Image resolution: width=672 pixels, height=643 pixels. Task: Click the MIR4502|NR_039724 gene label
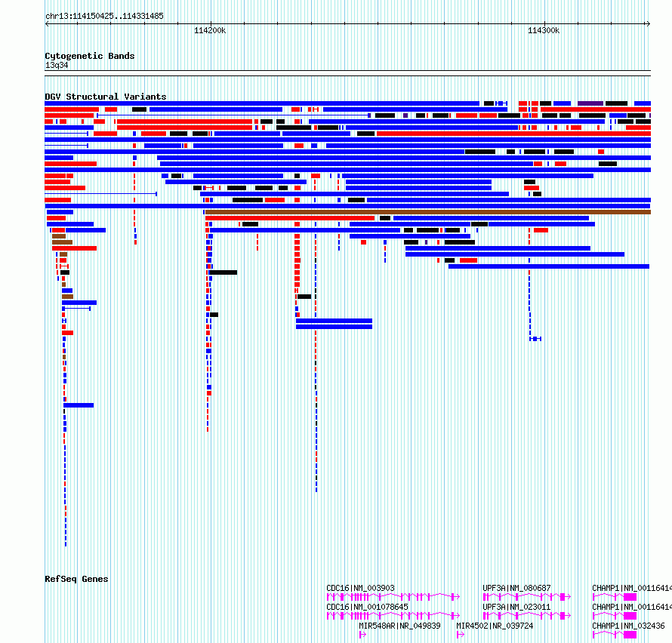click(x=495, y=626)
